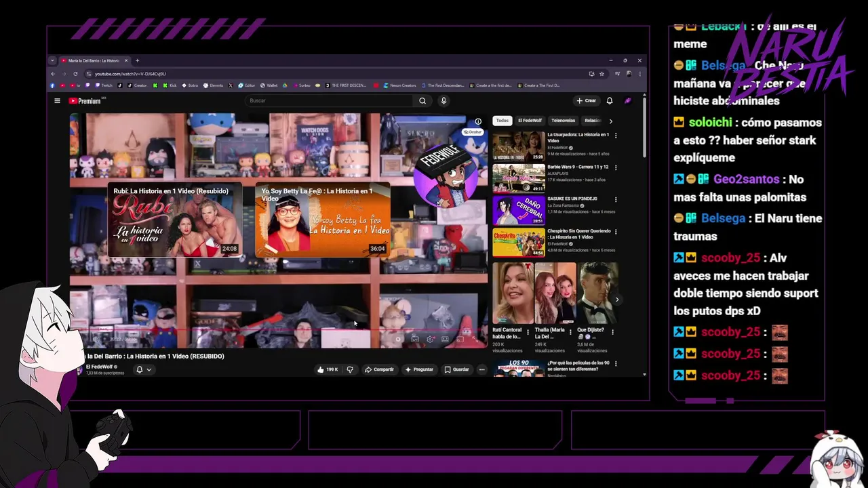Toggle subtitles in the video player
Screen dimensions: 868x488
pyautogui.click(x=415, y=339)
